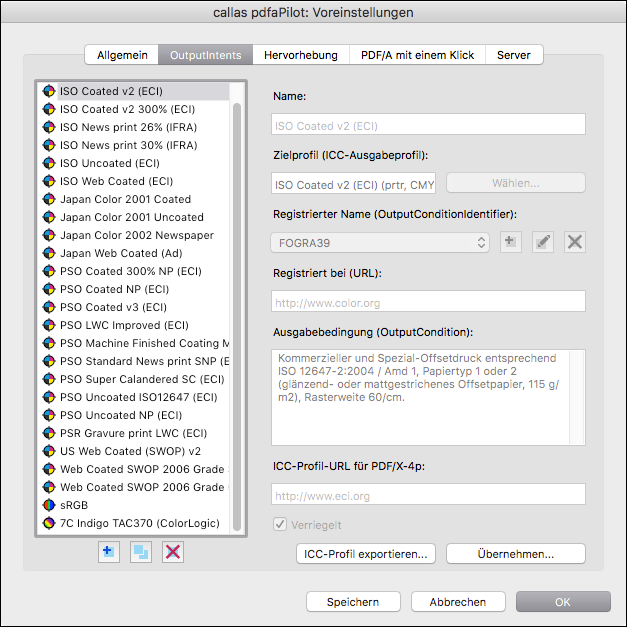Click the Abbrechen button

tap(458, 602)
